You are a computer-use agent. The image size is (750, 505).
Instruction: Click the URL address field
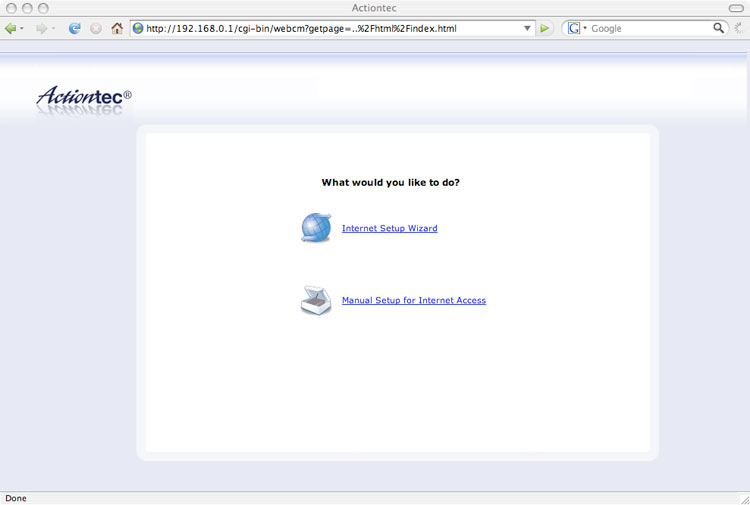click(x=332, y=29)
